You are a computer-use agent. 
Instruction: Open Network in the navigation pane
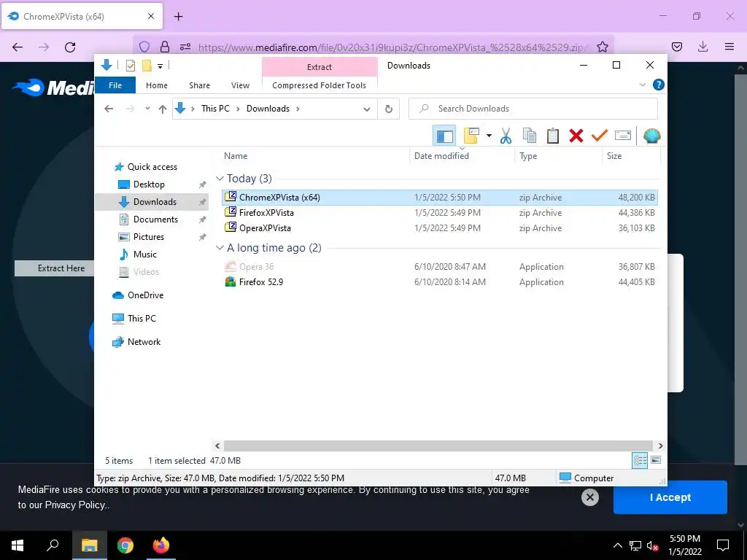144,342
